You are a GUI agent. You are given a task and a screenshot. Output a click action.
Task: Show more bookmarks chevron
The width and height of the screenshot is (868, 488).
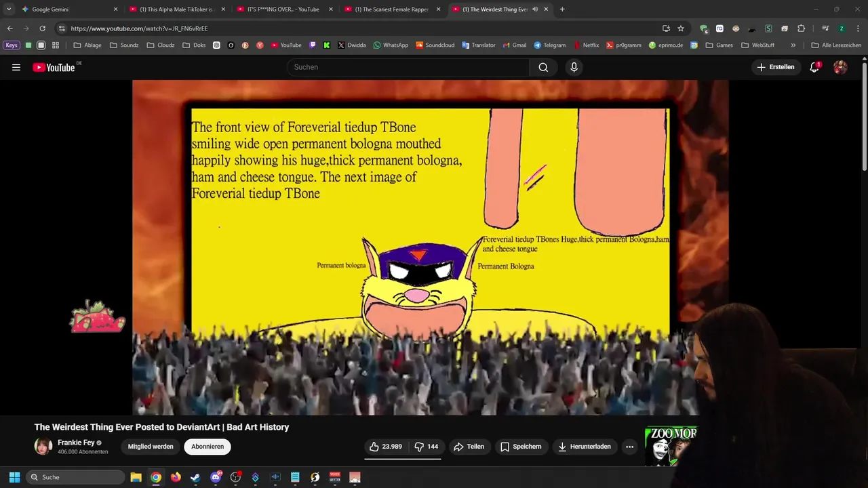pyautogui.click(x=793, y=45)
